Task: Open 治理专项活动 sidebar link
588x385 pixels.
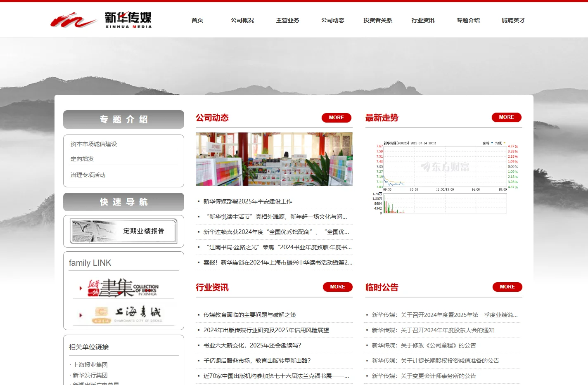Action: [x=88, y=175]
